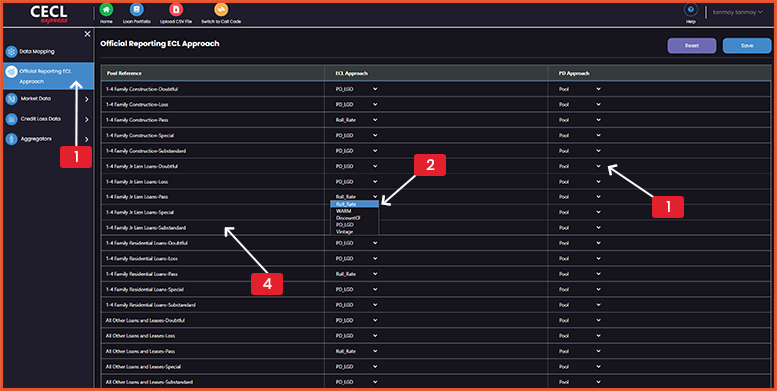The height and width of the screenshot is (391, 777).
Task: Close the sidebar with the X
Action: point(87,34)
